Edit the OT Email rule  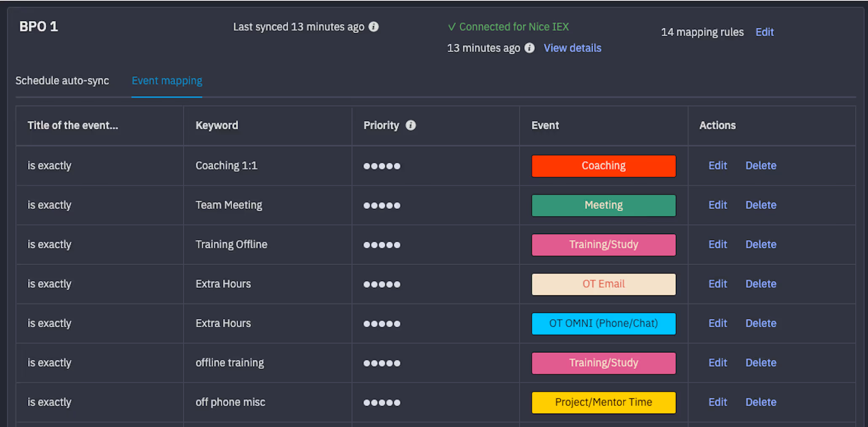[x=718, y=284]
